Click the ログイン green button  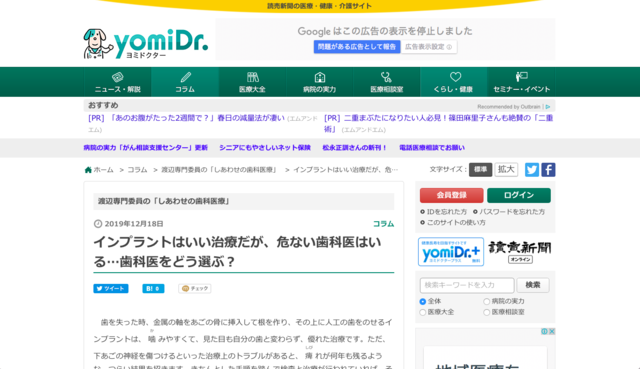pos(519,195)
